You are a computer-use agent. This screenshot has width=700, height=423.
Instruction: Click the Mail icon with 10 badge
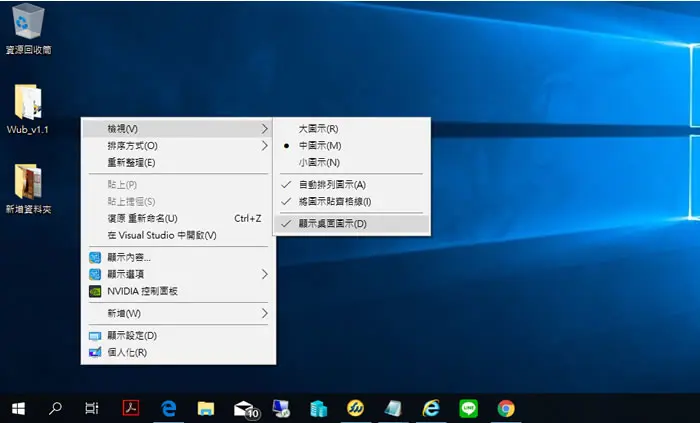click(246, 409)
